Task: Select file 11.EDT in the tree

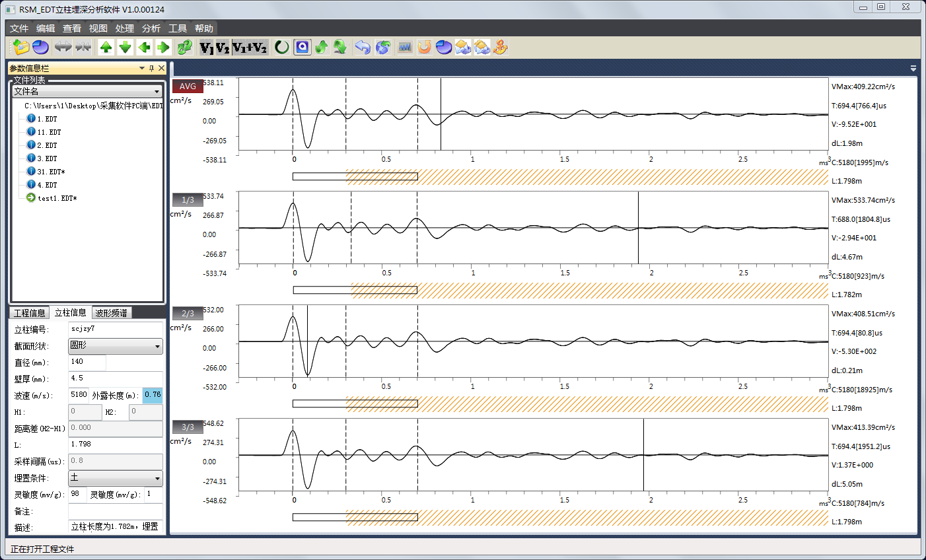Action: pyautogui.click(x=49, y=132)
